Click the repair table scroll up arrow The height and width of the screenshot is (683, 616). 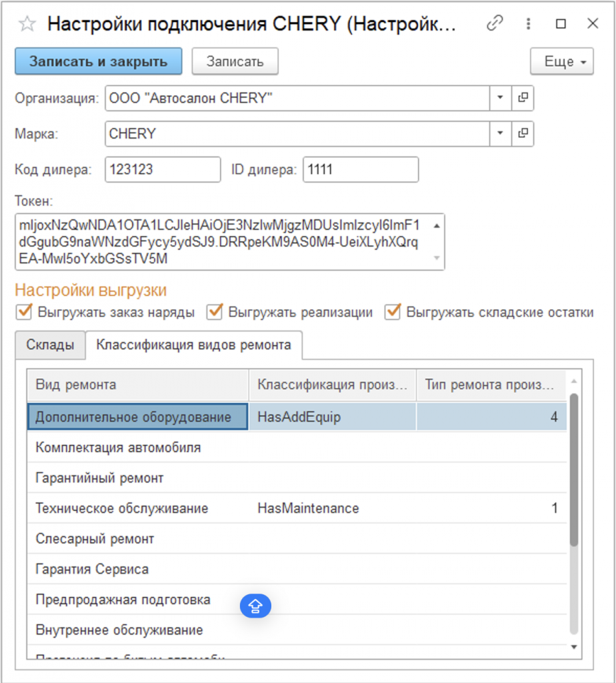[574, 381]
